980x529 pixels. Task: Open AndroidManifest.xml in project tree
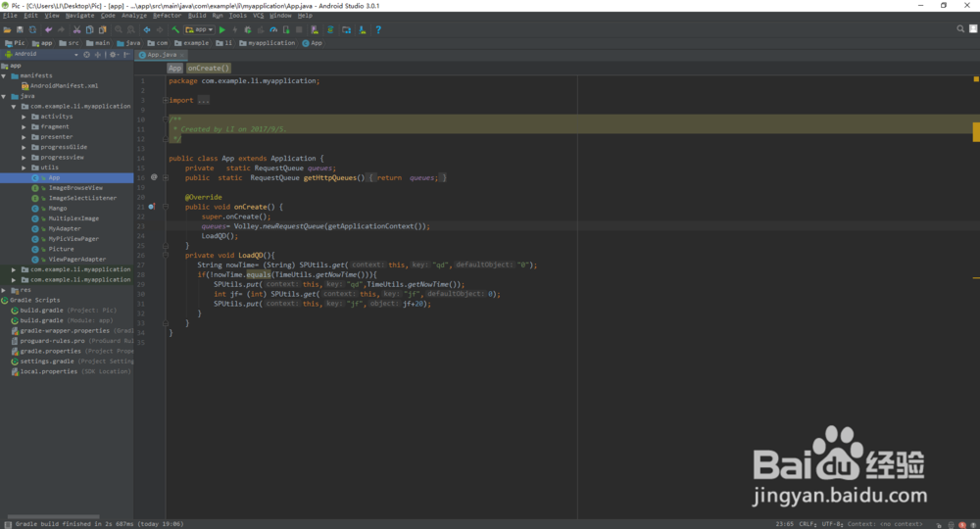coord(60,86)
